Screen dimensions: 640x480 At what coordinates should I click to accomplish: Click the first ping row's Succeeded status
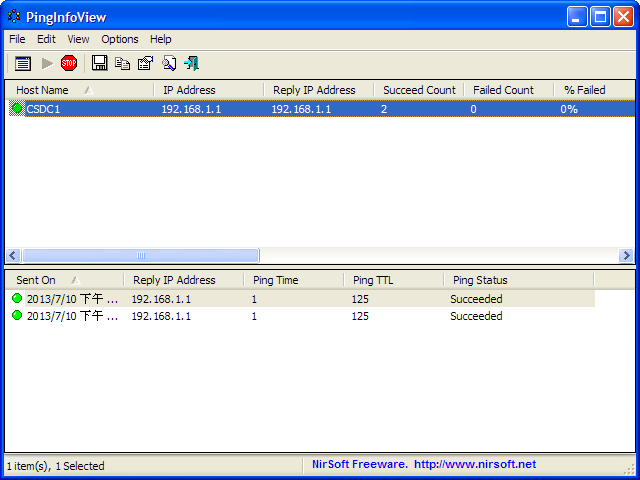click(476, 299)
